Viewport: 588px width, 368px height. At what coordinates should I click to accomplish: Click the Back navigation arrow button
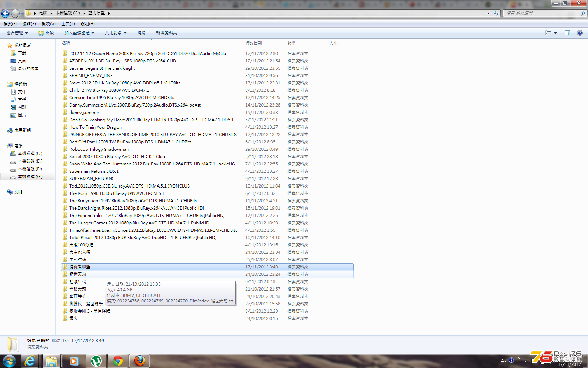click(x=5, y=13)
